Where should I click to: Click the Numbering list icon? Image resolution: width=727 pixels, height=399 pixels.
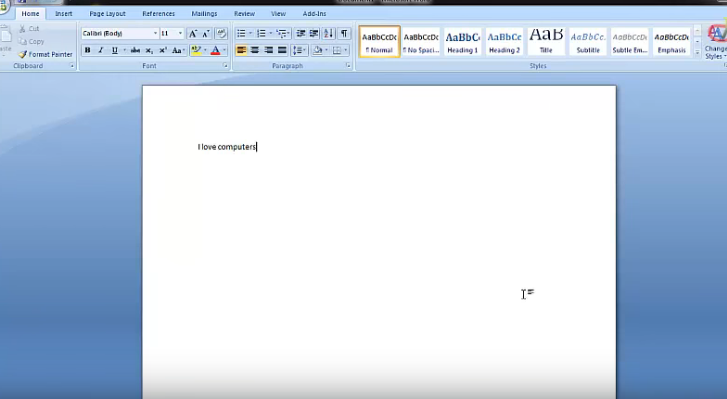pyautogui.click(x=261, y=33)
